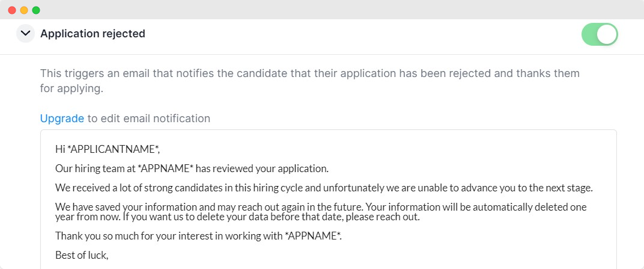Screen dimensions: 644x269
Task: Click the "We received a lot" paragraph
Action: point(324,188)
